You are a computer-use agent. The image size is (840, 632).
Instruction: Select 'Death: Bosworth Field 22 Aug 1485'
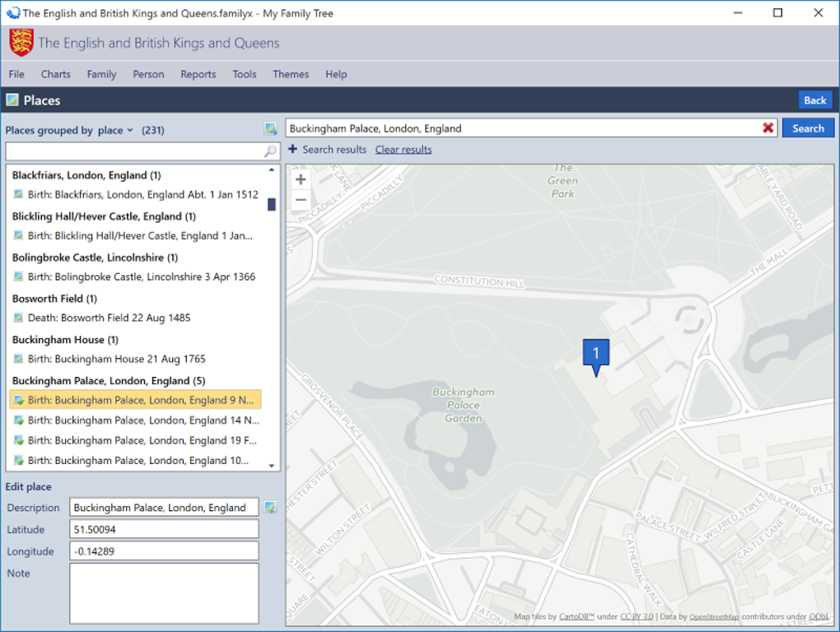point(110,318)
